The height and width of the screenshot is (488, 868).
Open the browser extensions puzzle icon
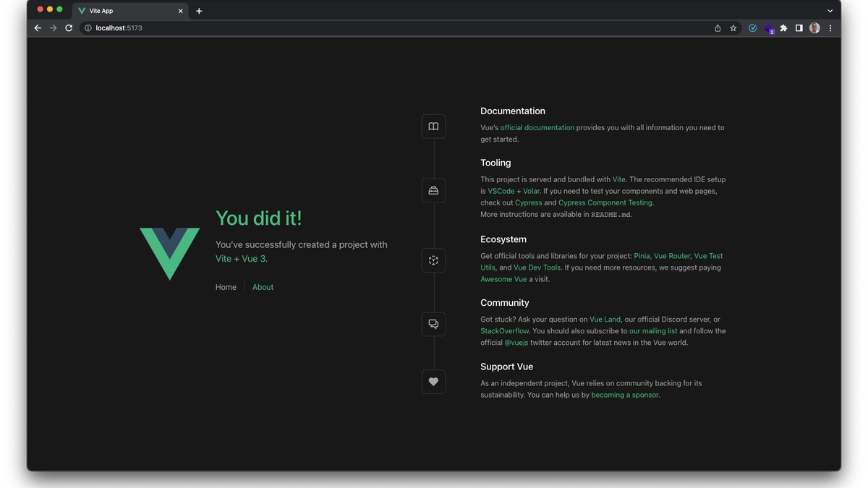(x=783, y=27)
